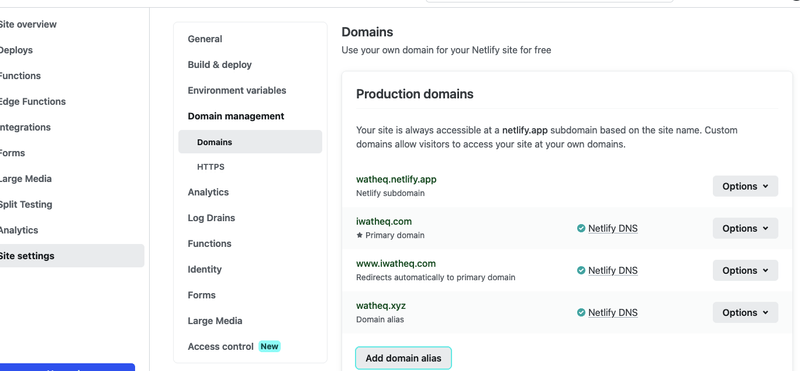Click Add domain alias button

403,358
